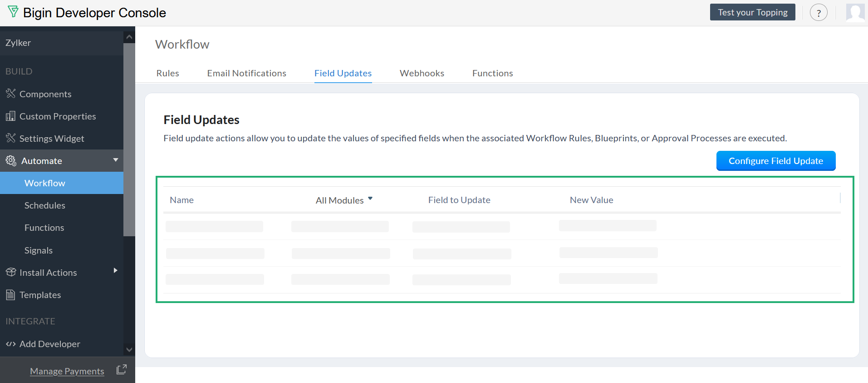Click the Components tools icon
Image resolution: width=868 pixels, height=383 pixels.
(x=10, y=94)
